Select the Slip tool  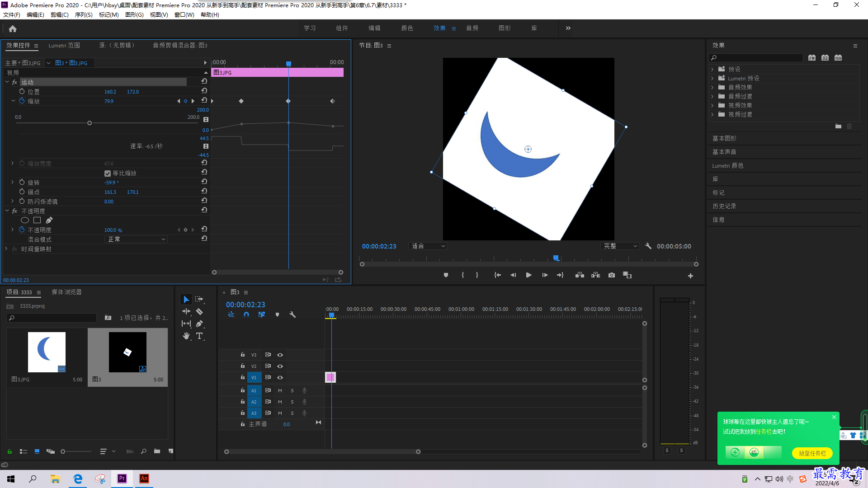[186, 324]
